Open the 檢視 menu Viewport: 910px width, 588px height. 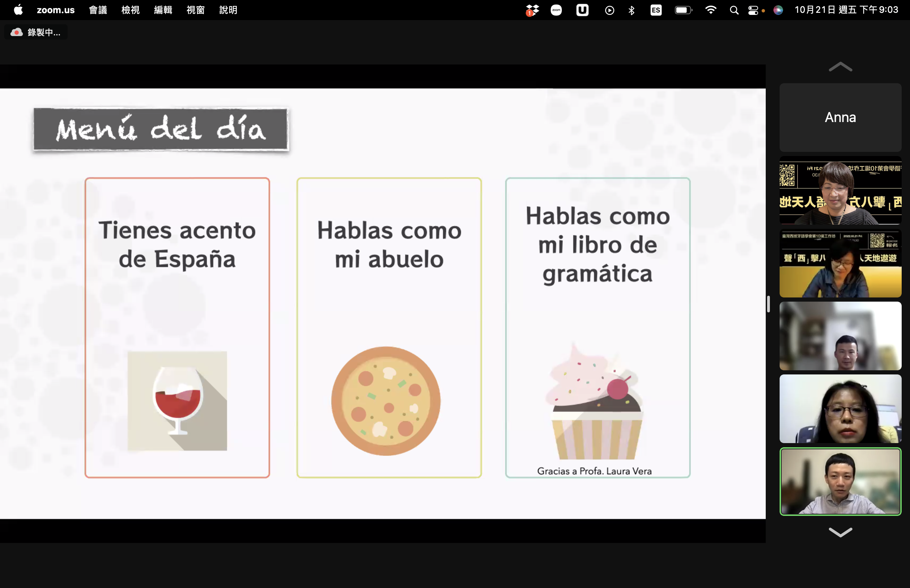(131, 10)
